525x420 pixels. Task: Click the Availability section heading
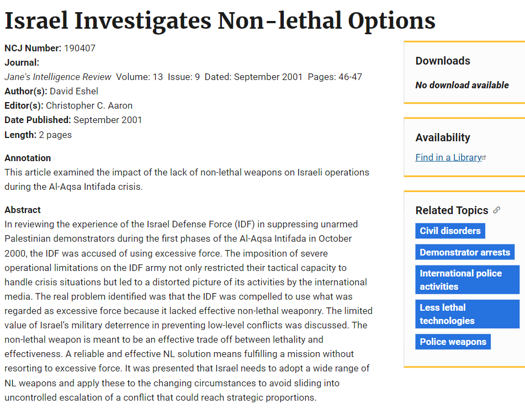(x=443, y=137)
